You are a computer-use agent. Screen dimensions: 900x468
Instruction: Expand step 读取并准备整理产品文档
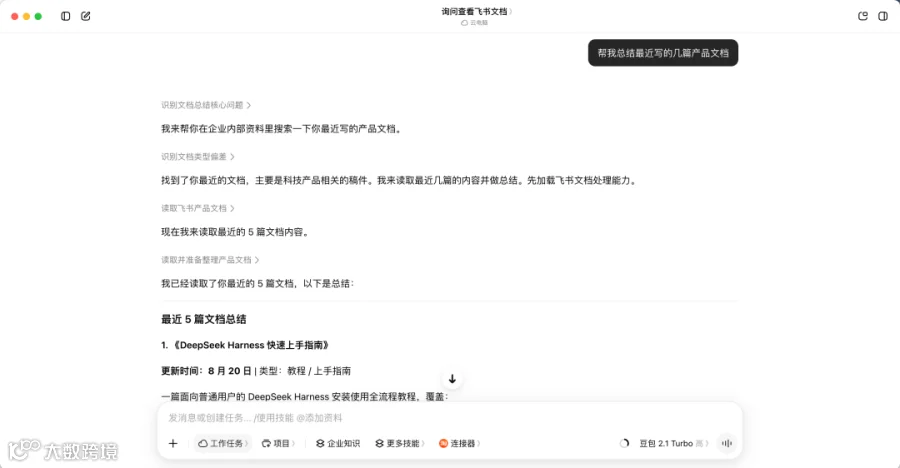click(210, 260)
